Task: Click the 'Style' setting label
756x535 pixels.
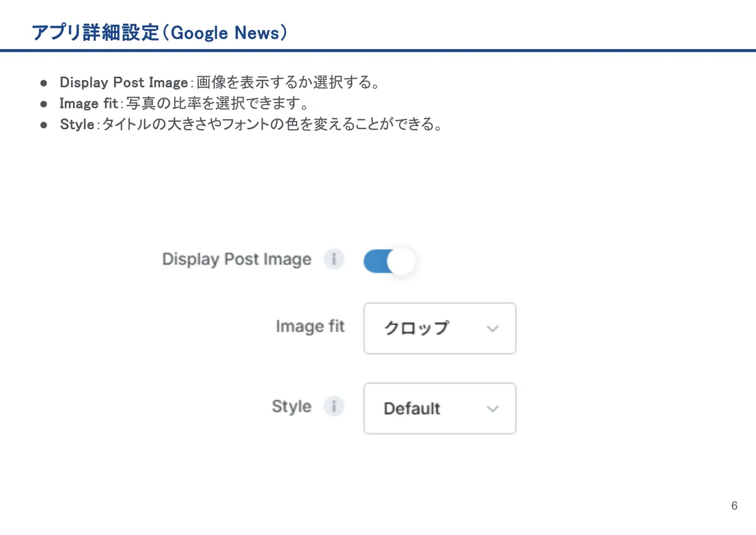Action: [292, 407]
